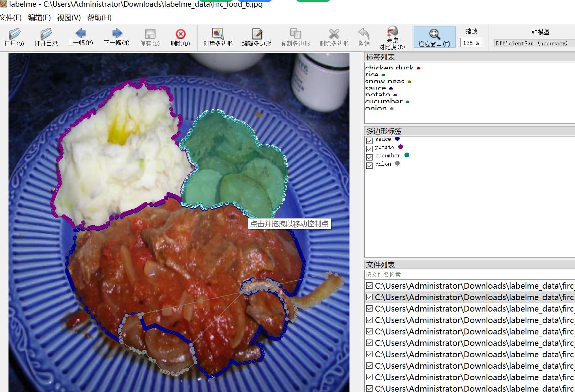This screenshot has width=575, height=392.
Task: Toggle the potato polygon checkbox
Action: (x=369, y=149)
